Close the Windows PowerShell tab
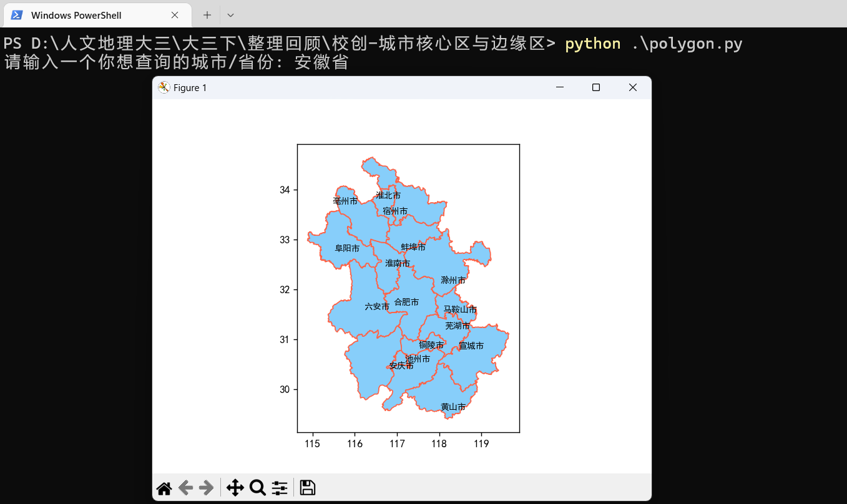Image resolution: width=847 pixels, height=504 pixels. 174,15
